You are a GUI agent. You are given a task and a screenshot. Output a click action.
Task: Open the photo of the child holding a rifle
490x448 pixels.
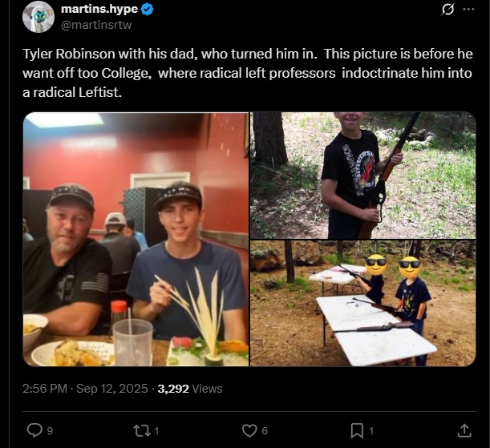[x=363, y=175]
